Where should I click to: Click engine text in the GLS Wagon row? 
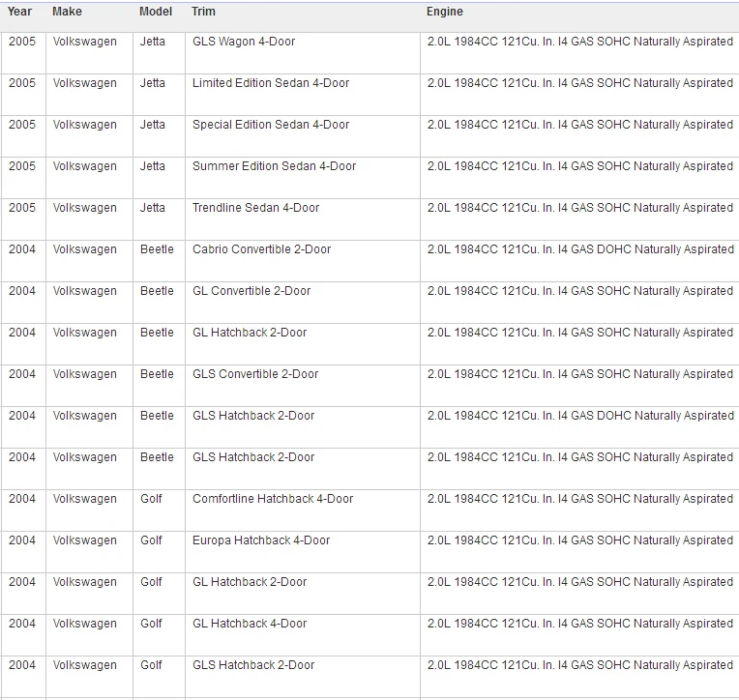pyautogui.click(x=580, y=42)
